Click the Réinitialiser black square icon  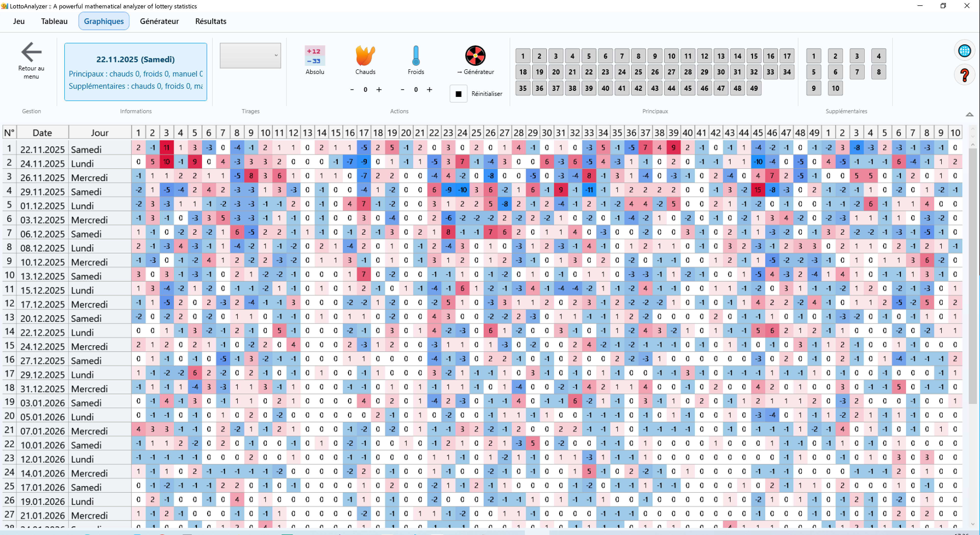458,94
